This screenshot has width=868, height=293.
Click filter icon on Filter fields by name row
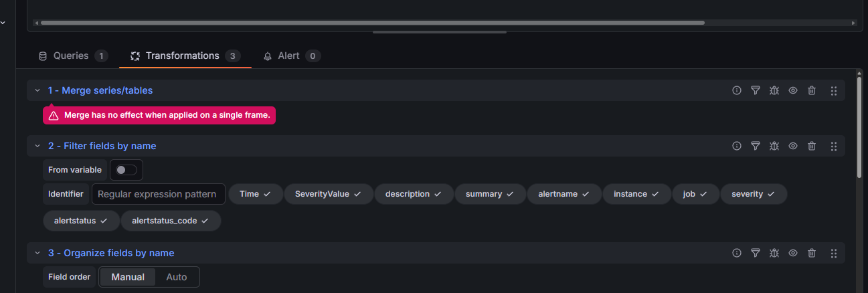click(x=756, y=146)
